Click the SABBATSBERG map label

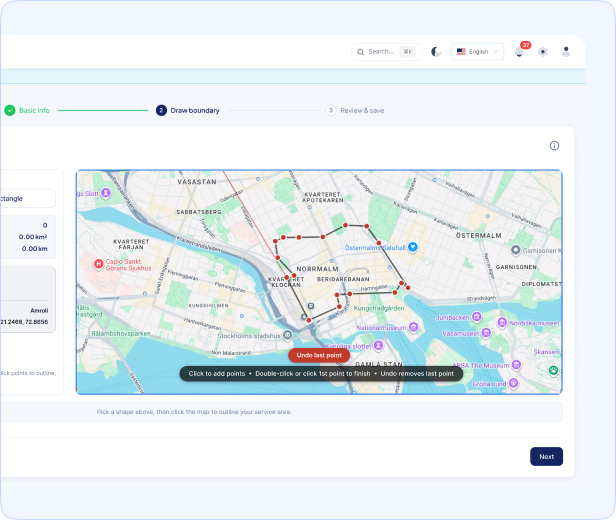199,212
